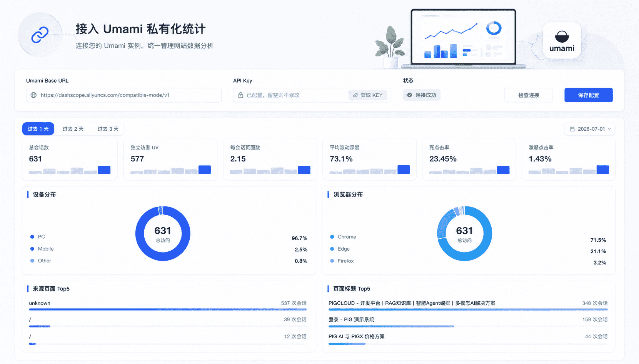Click the 连接成功 status badge
Viewport: 639px width, 364px height.
[x=422, y=95]
